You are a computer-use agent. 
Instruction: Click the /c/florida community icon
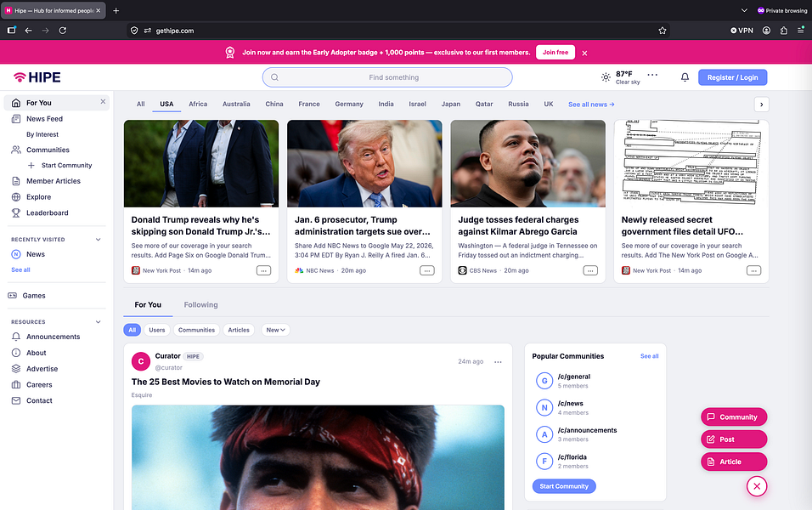[x=544, y=462]
